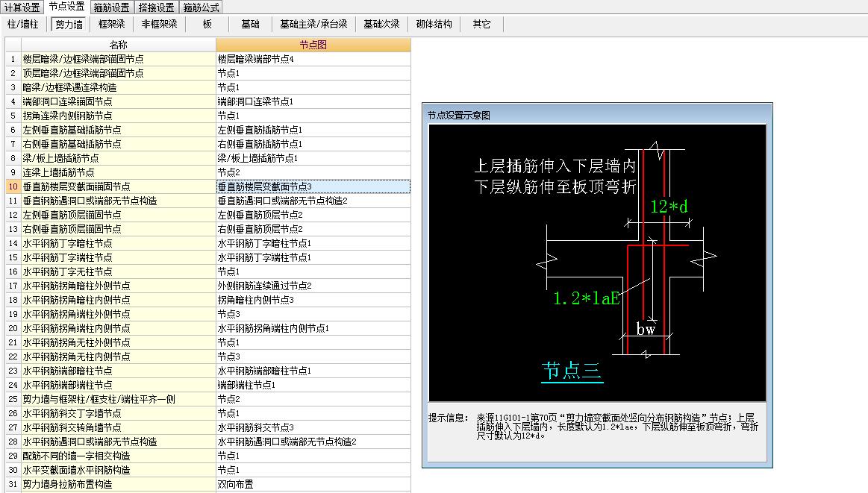The image size is (868, 493).
Task: Select row 顶层暗梁/边框梁端部锚固节点
Action: point(119,73)
